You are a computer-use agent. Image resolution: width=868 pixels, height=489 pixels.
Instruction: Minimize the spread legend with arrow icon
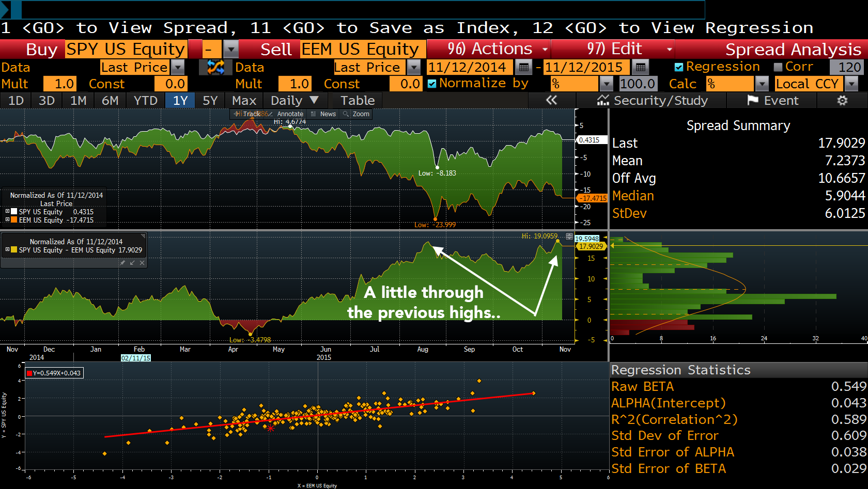click(x=132, y=263)
